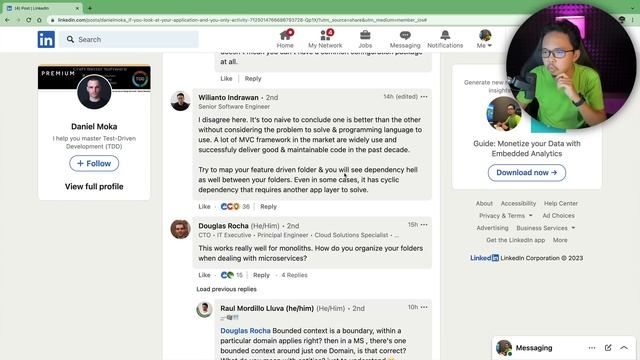The width and height of the screenshot is (640, 360).
Task: Like Douglas Rocha's comment
Action: pos(204,275)
